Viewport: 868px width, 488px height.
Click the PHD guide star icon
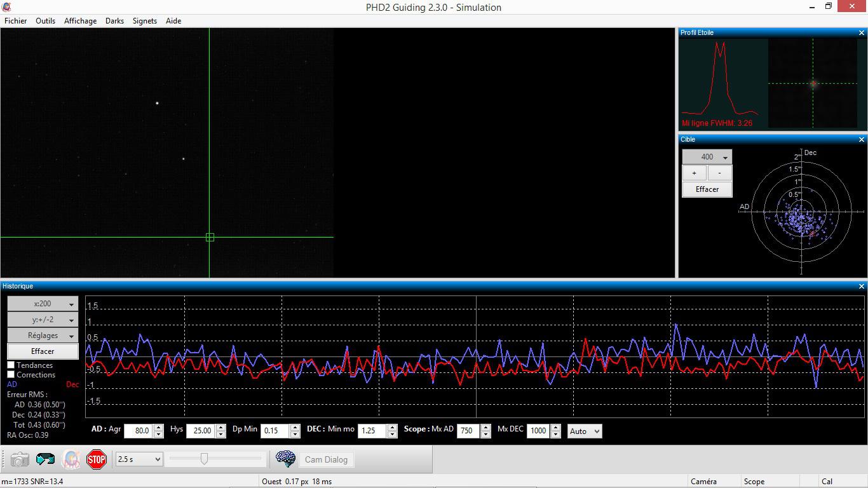[71, 459]
